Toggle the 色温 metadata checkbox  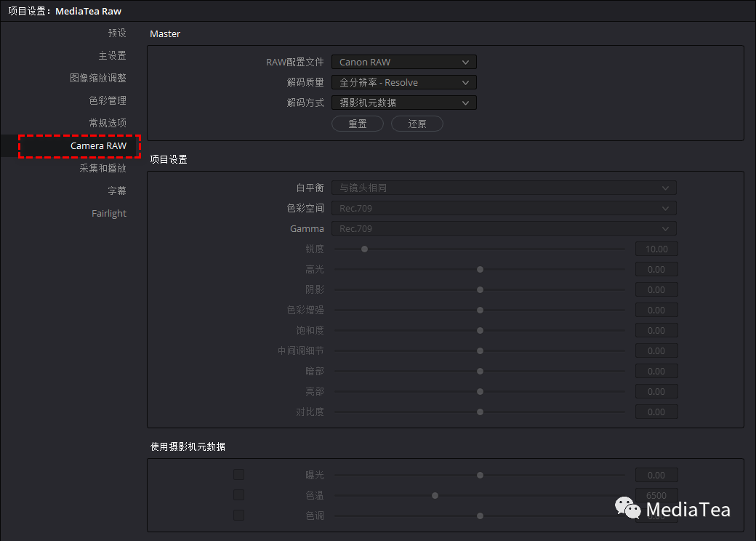pyautogui.click(x=238, y=495)
